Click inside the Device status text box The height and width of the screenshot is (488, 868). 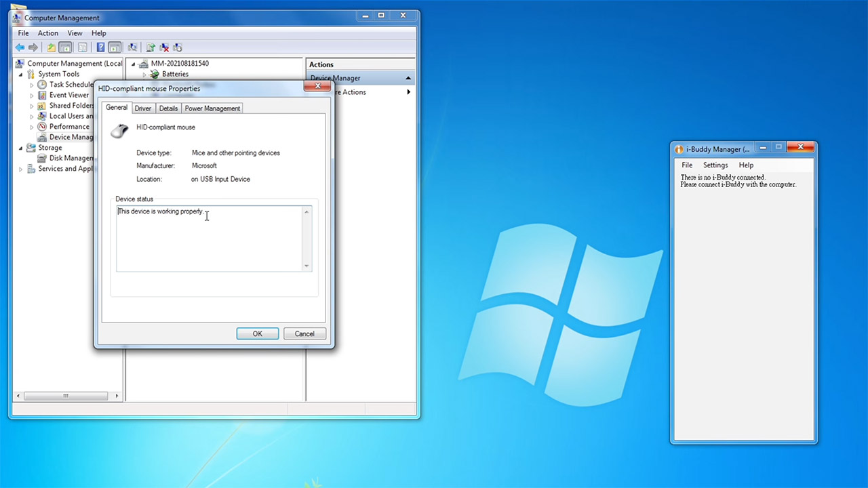click(x=214, y=239)
